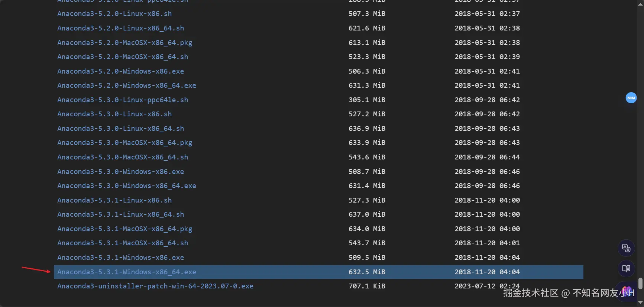Image resolution: width=644 pixels, height=307 pixels.
Task: Open Anaconda3-5.3.0-Linux-x86_64.sh link
Action: (x=120, y=129)
